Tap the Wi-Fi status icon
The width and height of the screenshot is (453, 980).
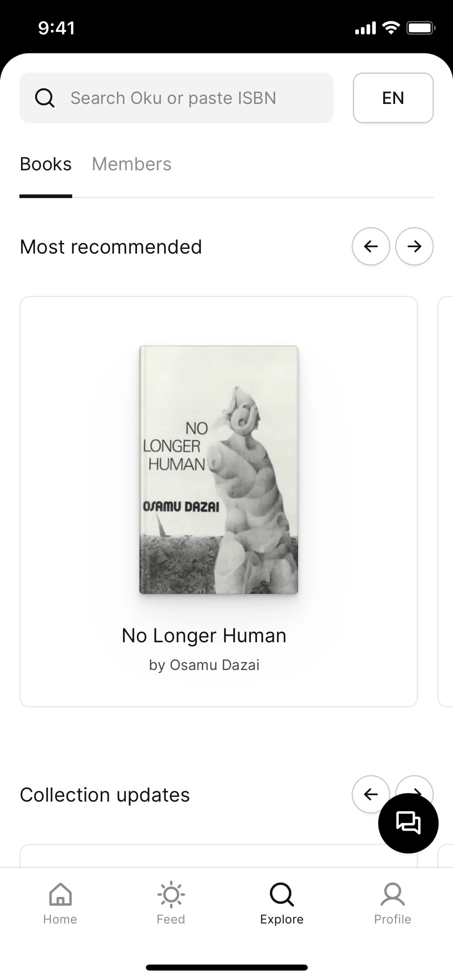pos(391,28)
